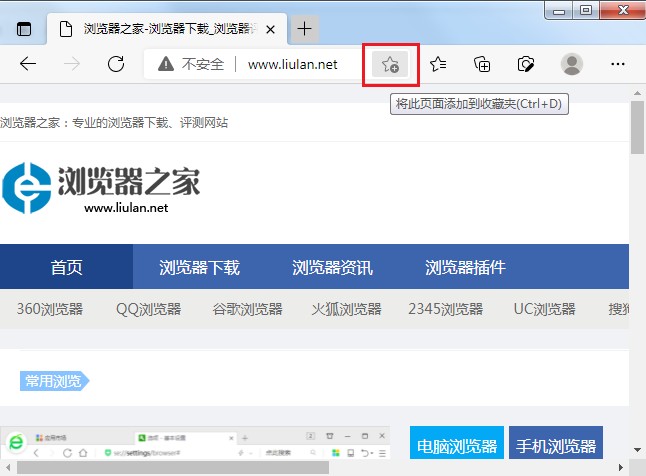Image resolution: width=646 pixels, height=476 pixels.
Task: Minimize the browser window
Action: (559, 10)
